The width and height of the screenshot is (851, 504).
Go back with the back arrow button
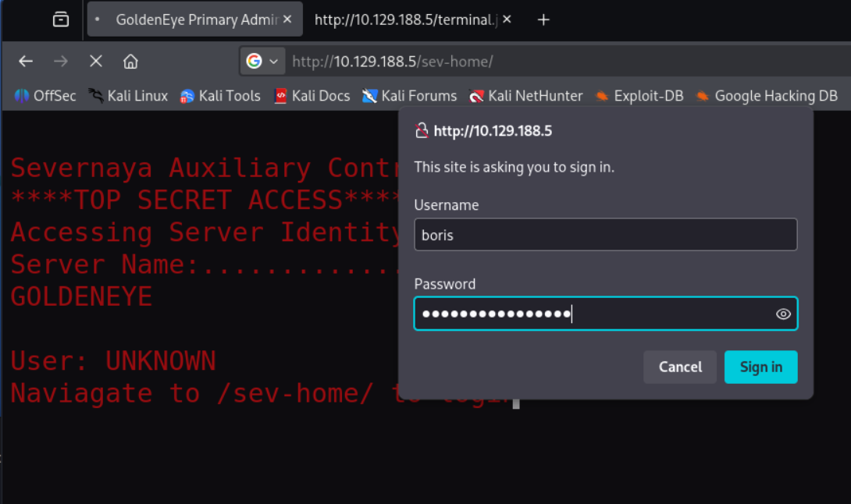(26, 62)
